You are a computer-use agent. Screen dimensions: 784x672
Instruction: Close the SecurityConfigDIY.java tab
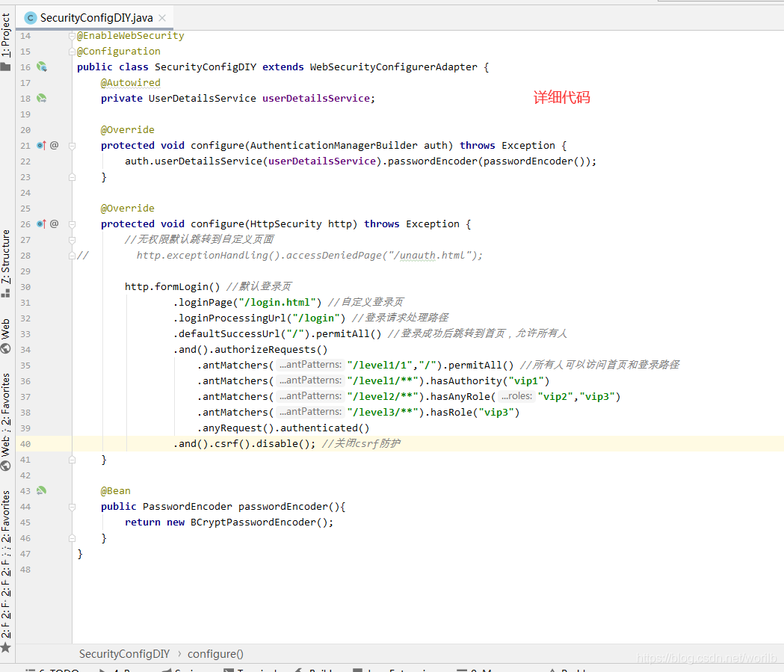click(x=162, y=18)
